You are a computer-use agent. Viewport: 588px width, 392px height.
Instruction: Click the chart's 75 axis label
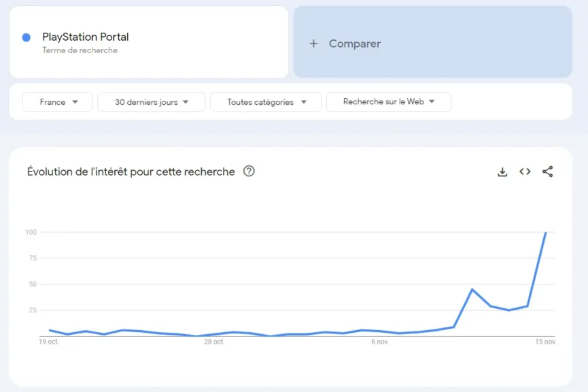[33, 258]
